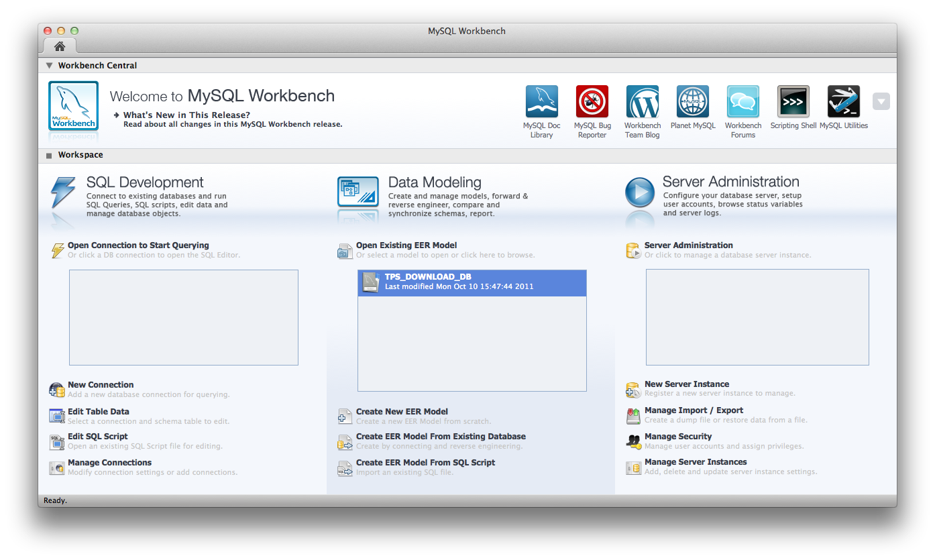Click "Last modified Mon Oct 10 15:47:44 2011" text
935x560 pixels.
[459, 286]
